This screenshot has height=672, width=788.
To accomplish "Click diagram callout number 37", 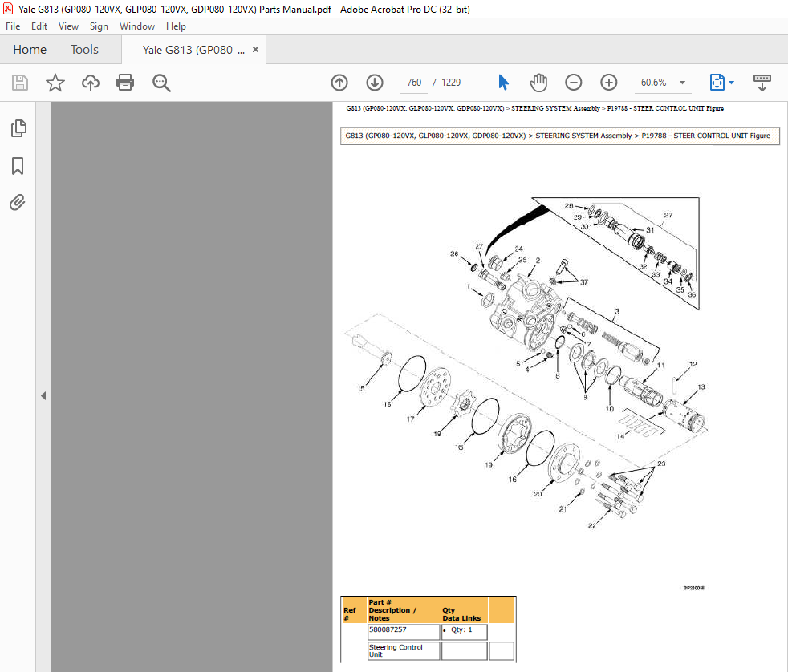I will pos(584,282).
